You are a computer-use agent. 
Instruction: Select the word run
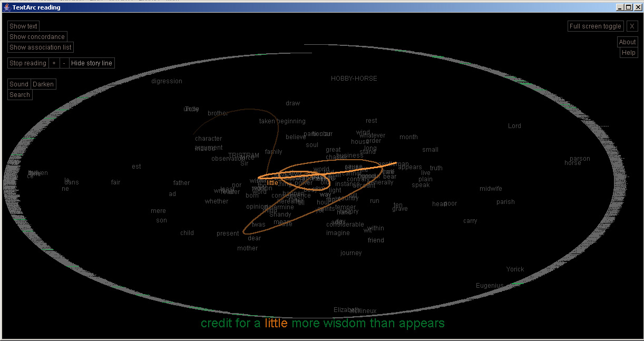pos(375,201)
